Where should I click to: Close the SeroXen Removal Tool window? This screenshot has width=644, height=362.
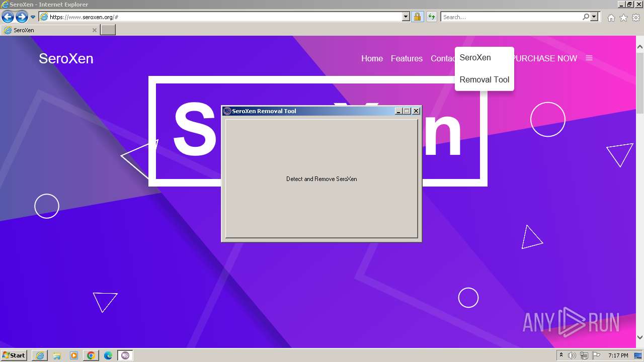point(416,111)
